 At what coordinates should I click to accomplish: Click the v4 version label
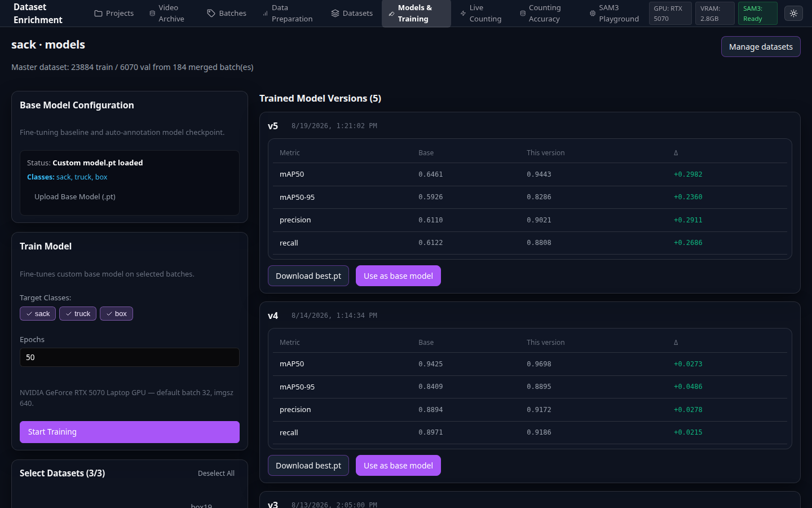(x=273, y=316)
